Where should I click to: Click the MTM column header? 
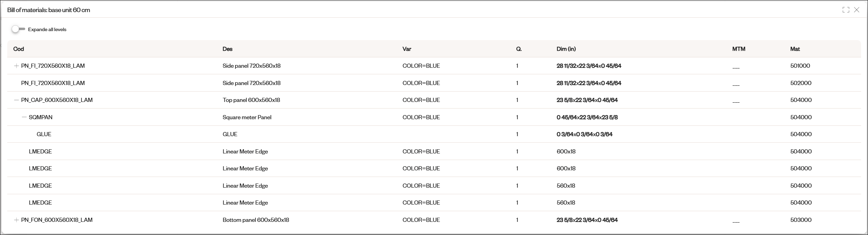739,49
